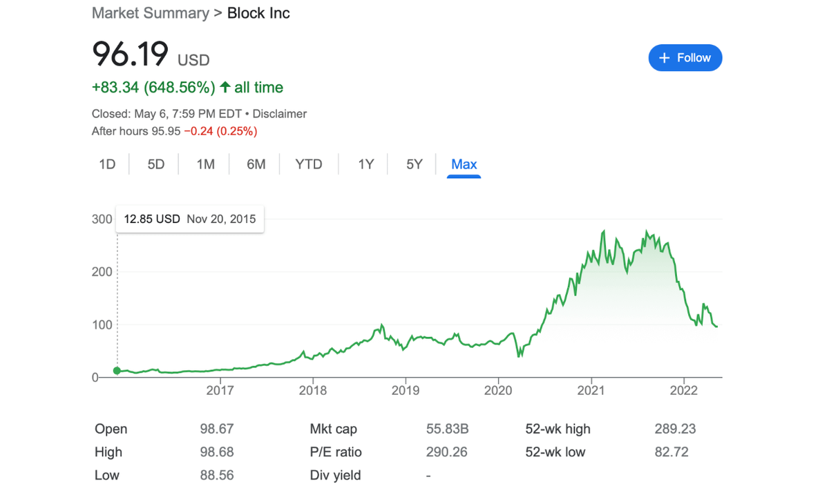
Task: Switch to the 6M range tab
Action: click(256, 164)
